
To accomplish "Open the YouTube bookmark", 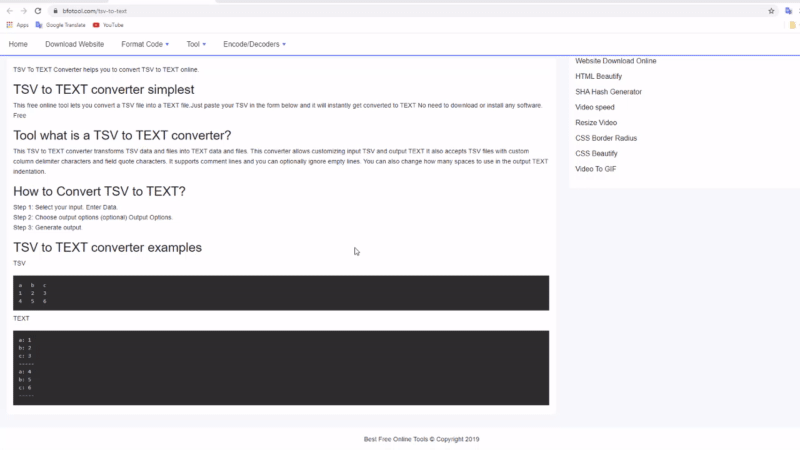I will point(109,24).
